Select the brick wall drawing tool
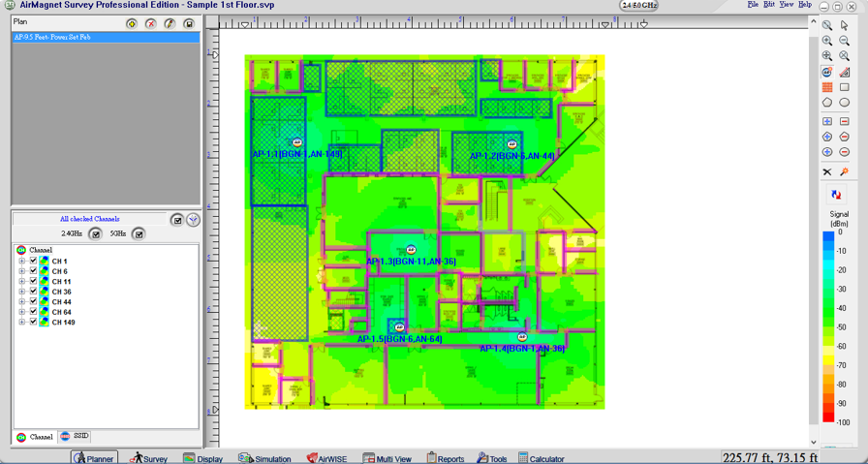Image resolution: width=868 pixels, height=464 pixels. pos(827,87)
